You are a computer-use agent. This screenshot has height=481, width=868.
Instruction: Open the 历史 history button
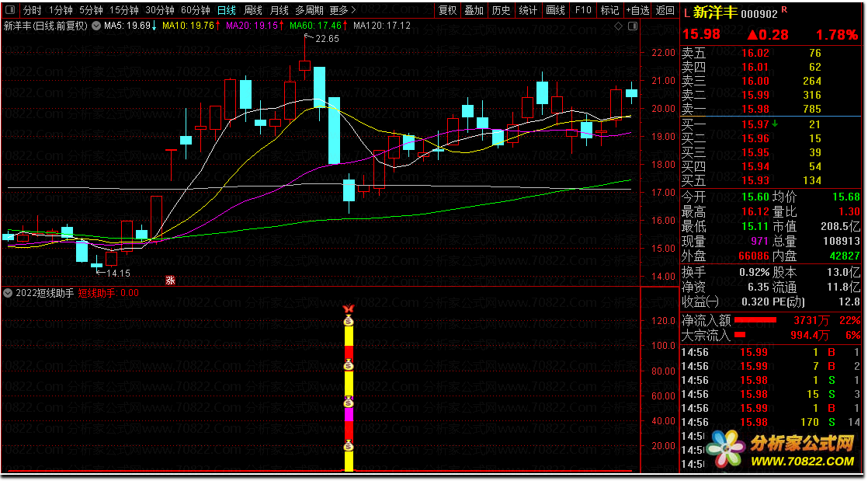501,10
